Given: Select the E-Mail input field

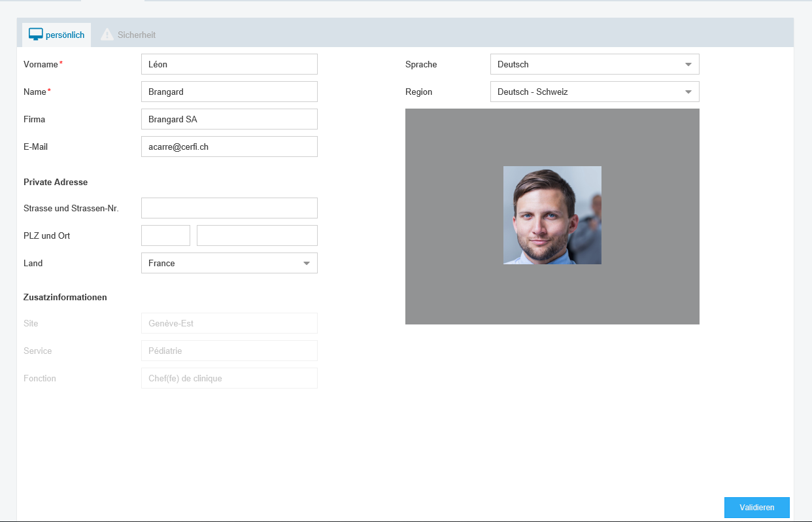Looking at the screenshot, I should coord(229,147).
